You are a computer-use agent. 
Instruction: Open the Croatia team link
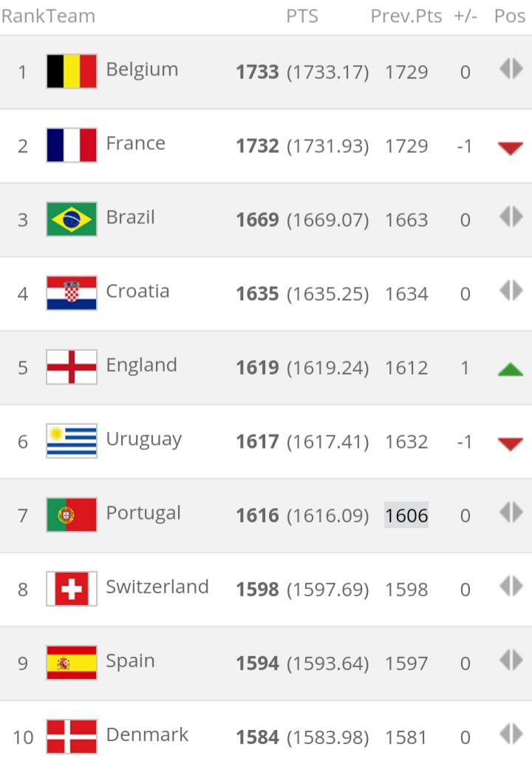click(x=138, y=291)
